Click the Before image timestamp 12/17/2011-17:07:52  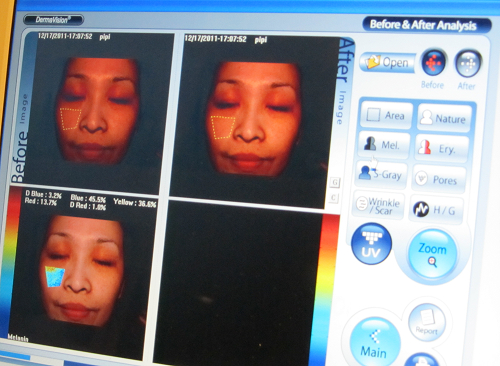coord(65,36)
